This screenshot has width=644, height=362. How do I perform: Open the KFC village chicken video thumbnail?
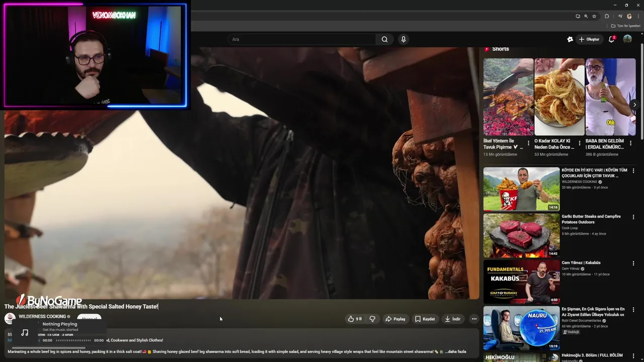coord(521,189)
